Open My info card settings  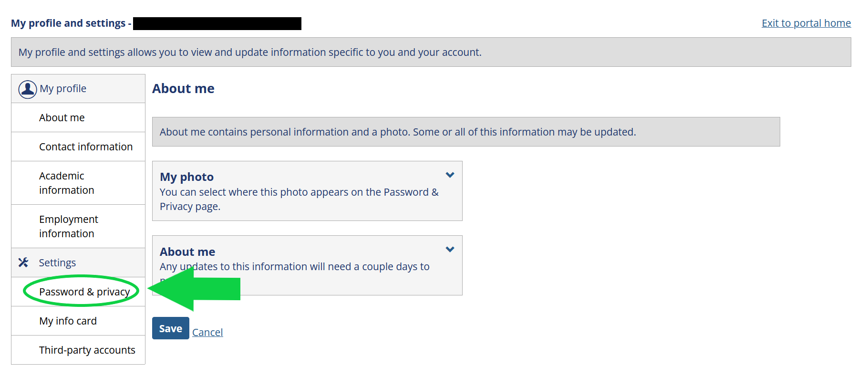point(78,321)
